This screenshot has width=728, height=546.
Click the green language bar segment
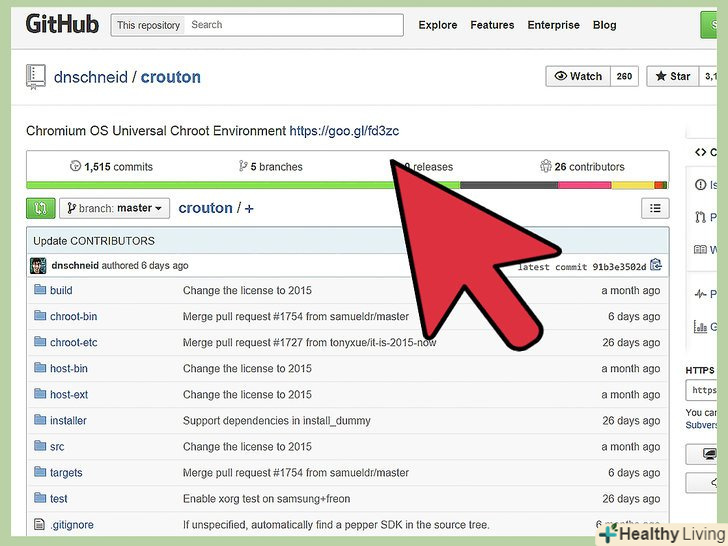pyautogui.click(x=209, y=185)
